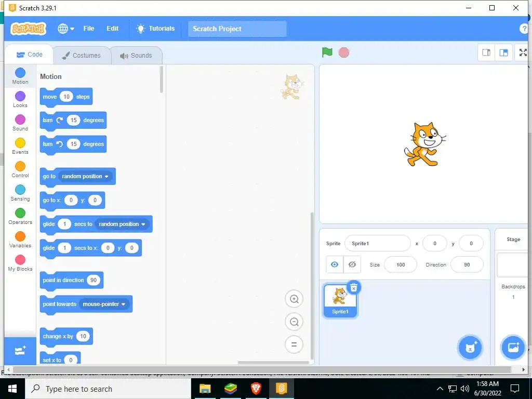
Task: Click the workspace vertical scrollbar
Action: click(x=312, y=286)
